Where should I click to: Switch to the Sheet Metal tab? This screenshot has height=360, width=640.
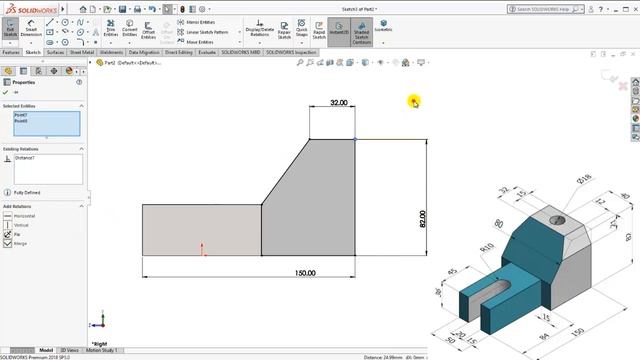coord(82,53)
